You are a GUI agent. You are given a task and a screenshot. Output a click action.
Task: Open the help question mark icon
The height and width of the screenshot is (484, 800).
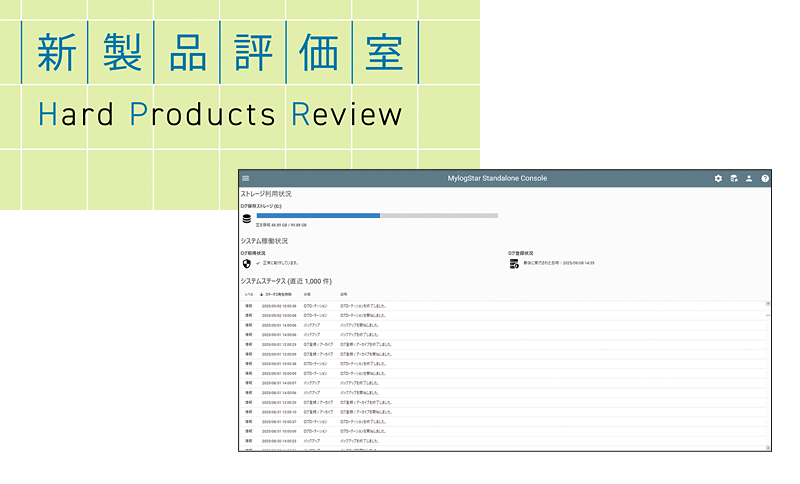(765, 178)
